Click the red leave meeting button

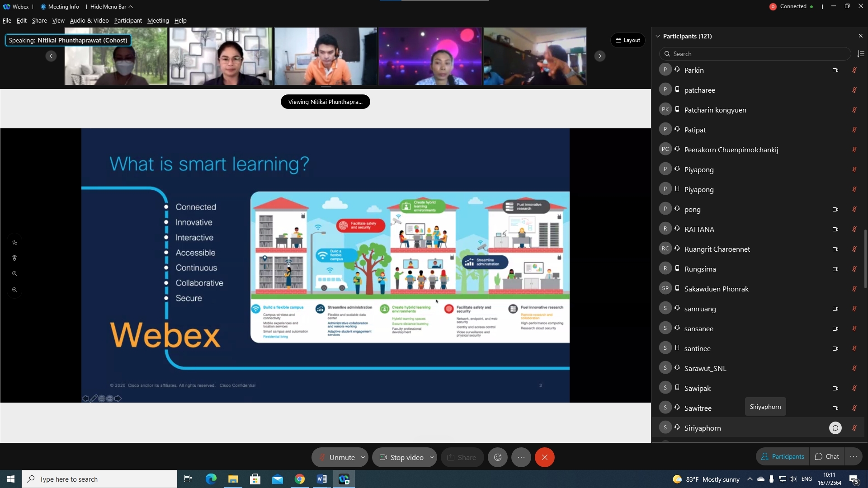click(x=545, y=457)
